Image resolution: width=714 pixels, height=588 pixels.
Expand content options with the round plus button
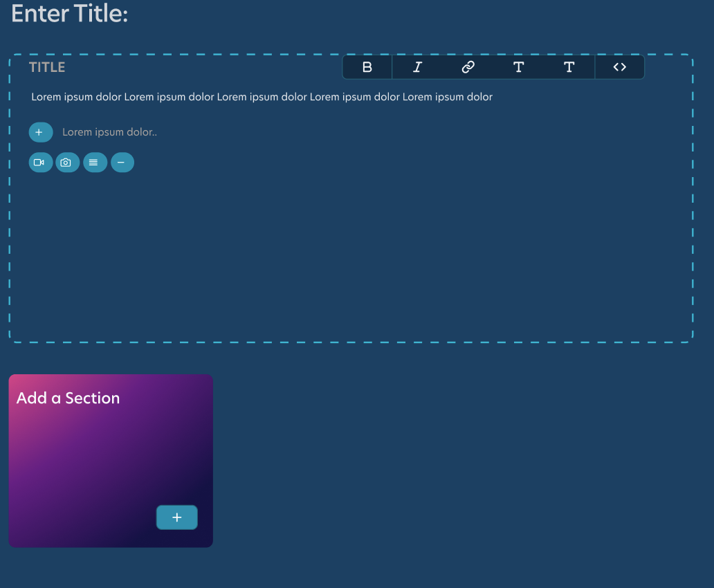tap(40, 131)
